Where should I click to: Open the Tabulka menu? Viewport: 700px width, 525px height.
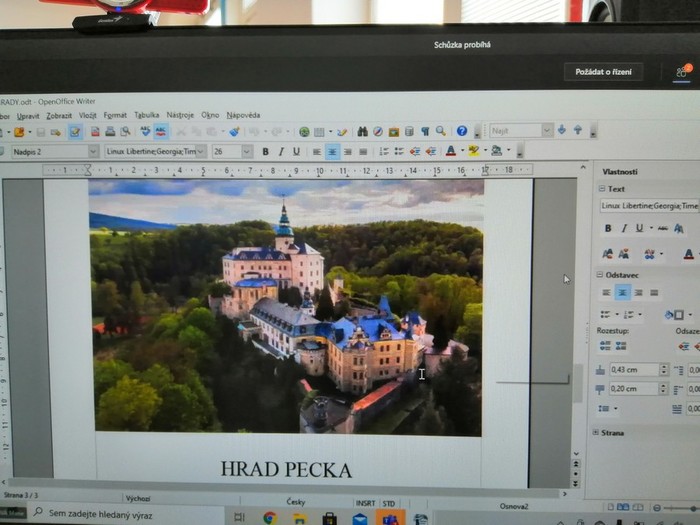pyautogui.click(x=146, y=115)
